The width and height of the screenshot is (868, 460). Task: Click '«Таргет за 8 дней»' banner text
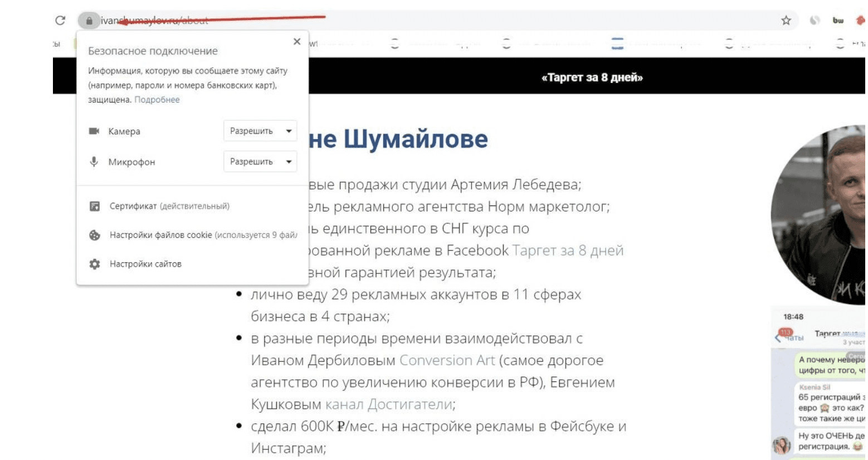[592, 77]
